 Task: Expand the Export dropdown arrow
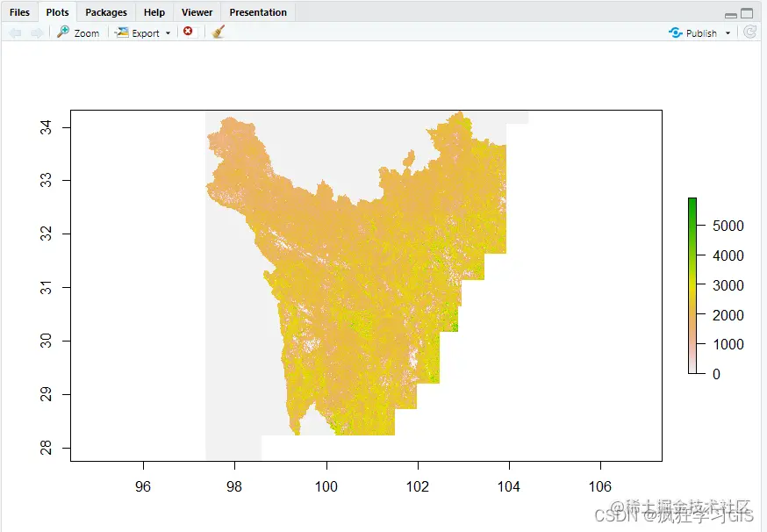pyautogui.click(x=168, y=33)
